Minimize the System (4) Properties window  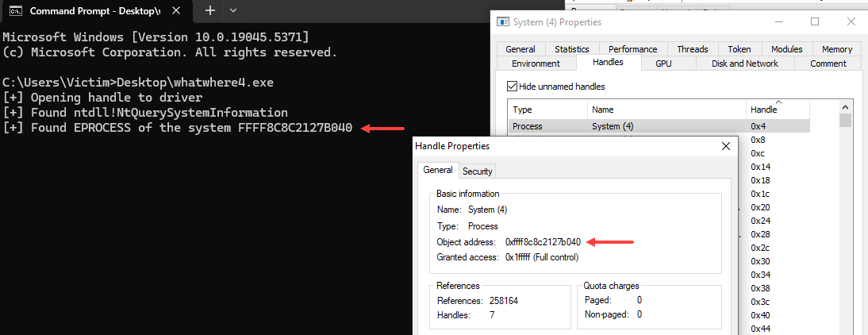[778, 21]
